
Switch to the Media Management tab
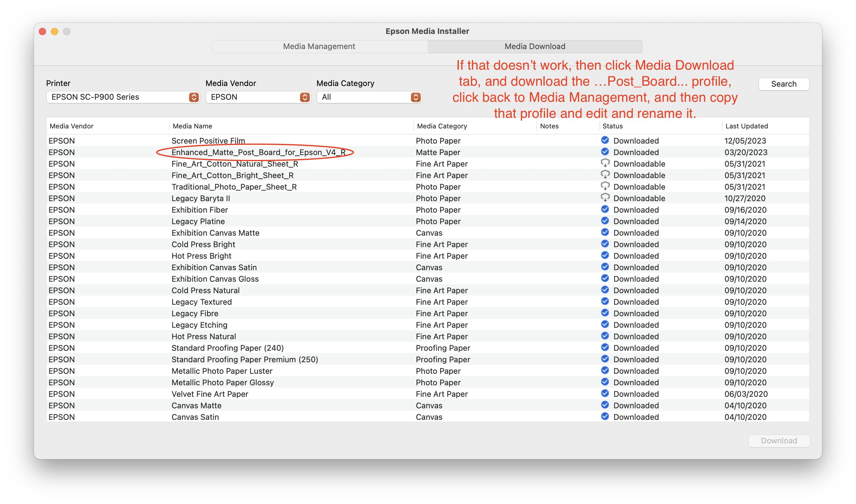[319, 47]
